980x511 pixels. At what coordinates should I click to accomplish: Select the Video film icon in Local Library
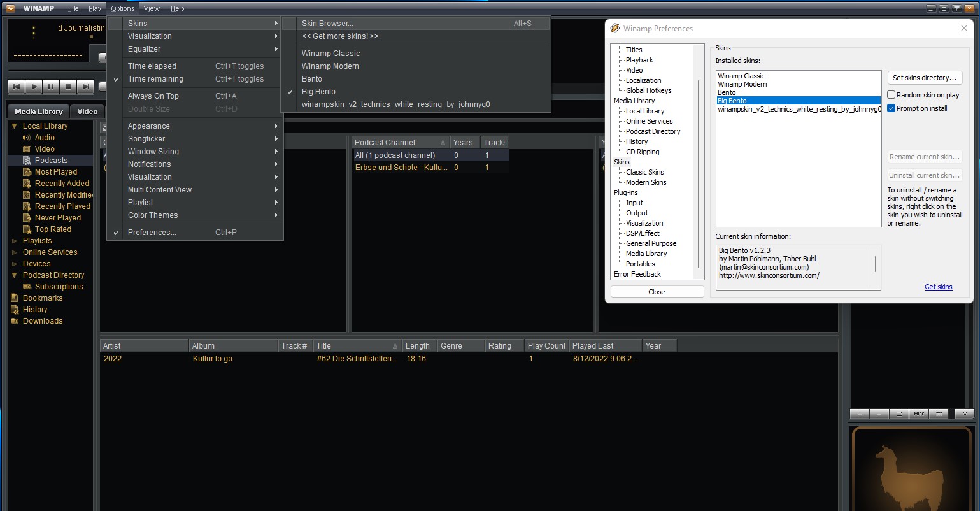(x=27, y=149)
